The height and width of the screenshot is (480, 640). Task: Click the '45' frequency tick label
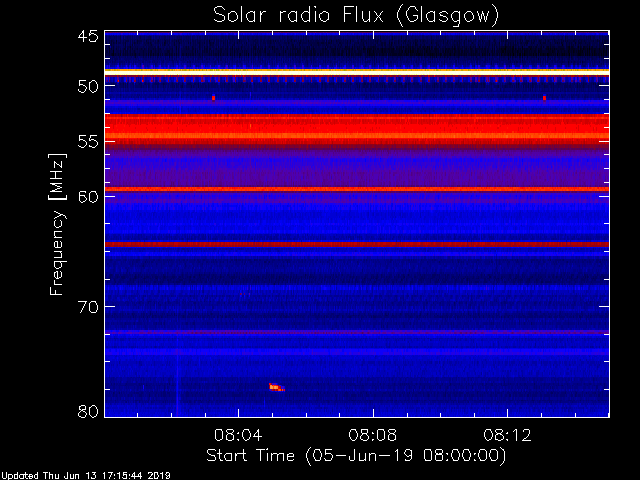tap(88, 36)
